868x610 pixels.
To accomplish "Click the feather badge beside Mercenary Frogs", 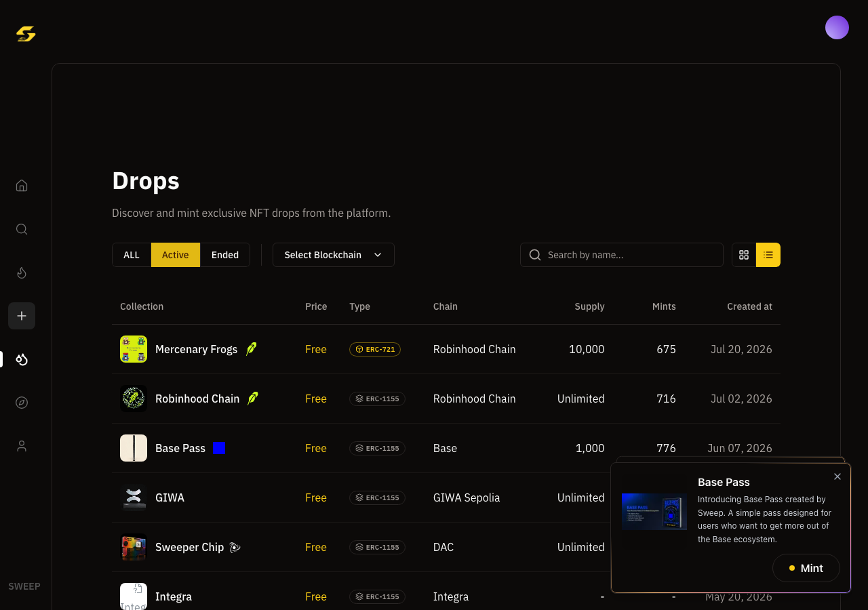I will pos(251,349).
